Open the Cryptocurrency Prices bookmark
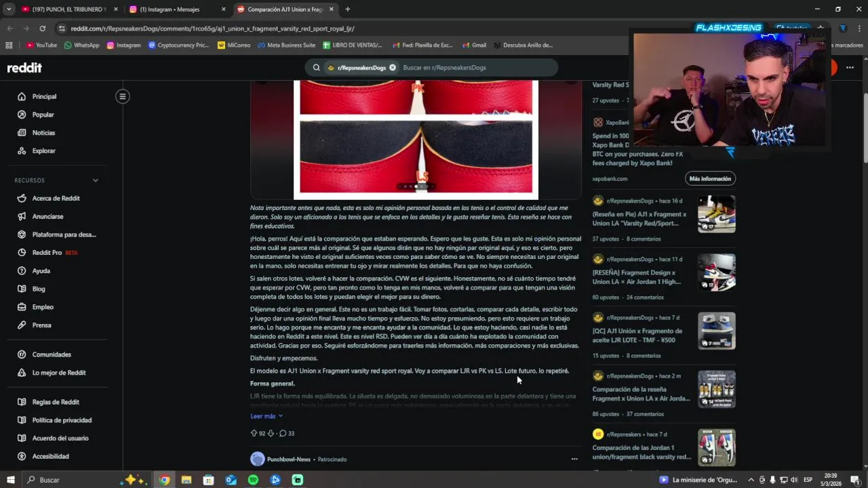 (x=178, y=45)
